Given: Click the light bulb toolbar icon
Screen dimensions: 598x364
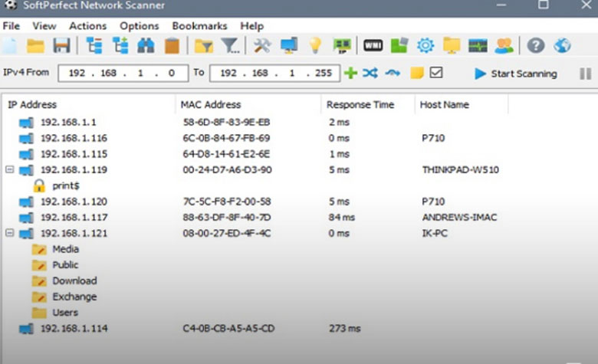Looking at the screenshot, I should coord(315,46).
